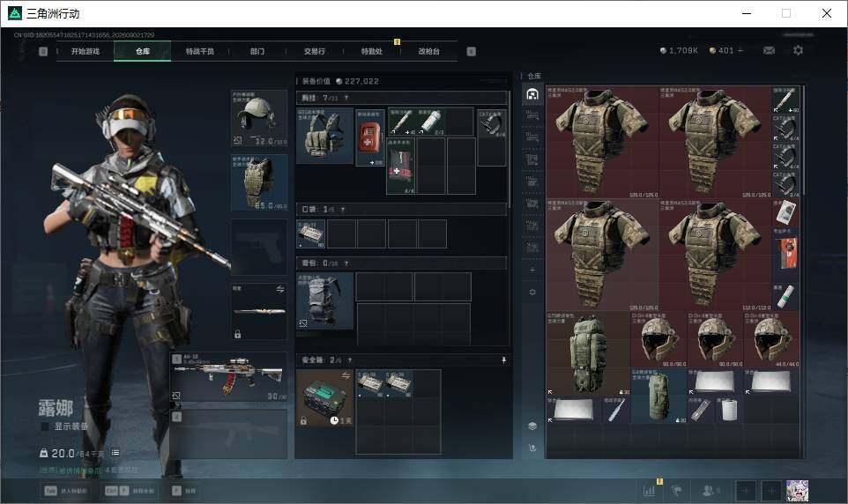Open the player avatar profile

coord(797,491)
